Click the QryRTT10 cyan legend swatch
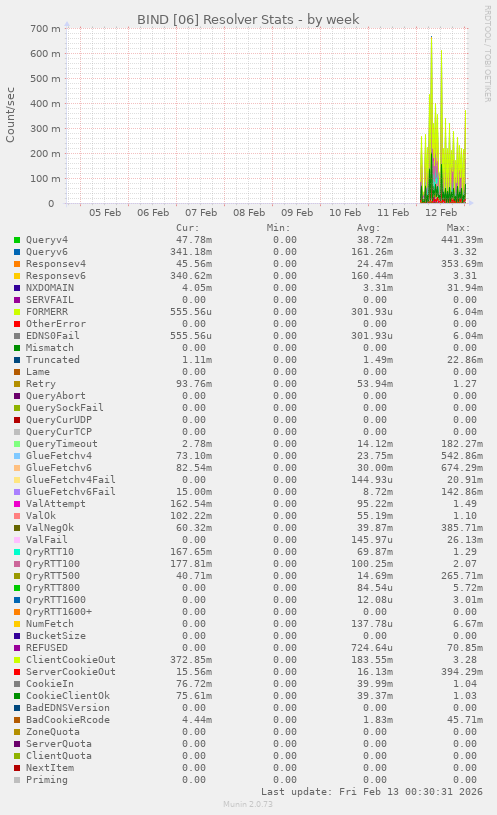497x815 pixels. click(17, 552)
